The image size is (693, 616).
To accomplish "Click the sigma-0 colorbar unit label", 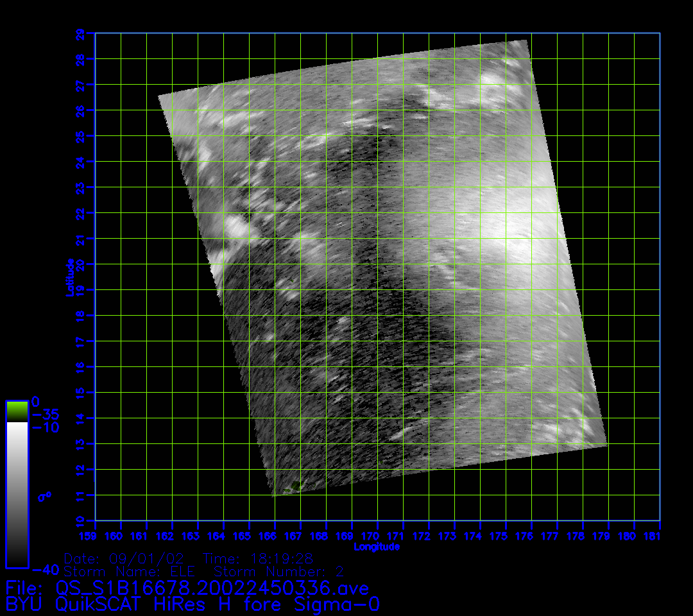I will tap(44, 497).
